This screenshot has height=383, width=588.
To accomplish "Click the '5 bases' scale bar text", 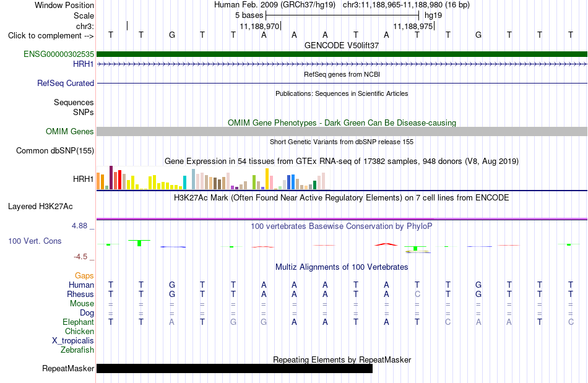I will coord(249,15).
